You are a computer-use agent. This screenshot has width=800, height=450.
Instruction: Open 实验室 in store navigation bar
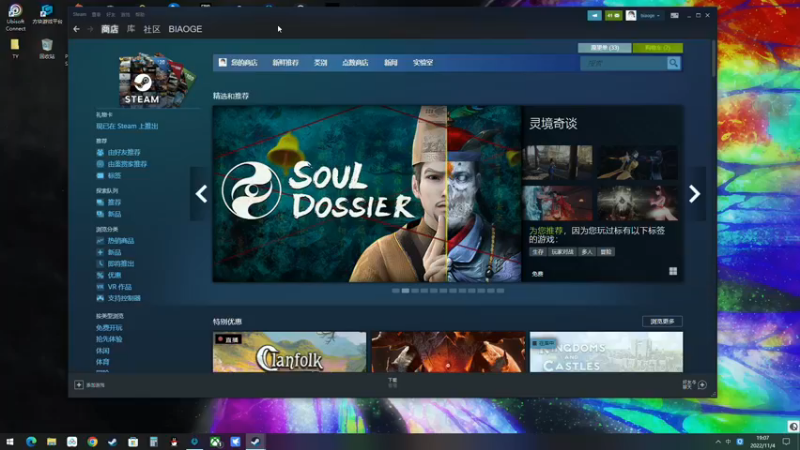(x=423, y=63)
